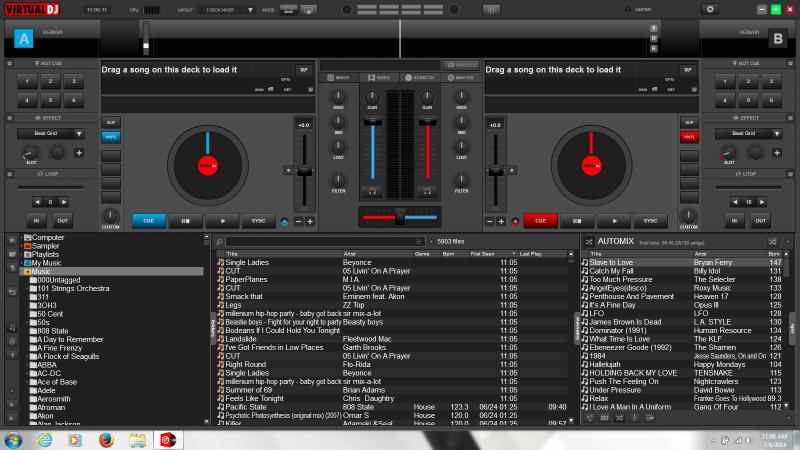The width and height of the screenshot is (800, 450).
Task: Set loop OUT point on deck B
Action: (x=760, y=221)
